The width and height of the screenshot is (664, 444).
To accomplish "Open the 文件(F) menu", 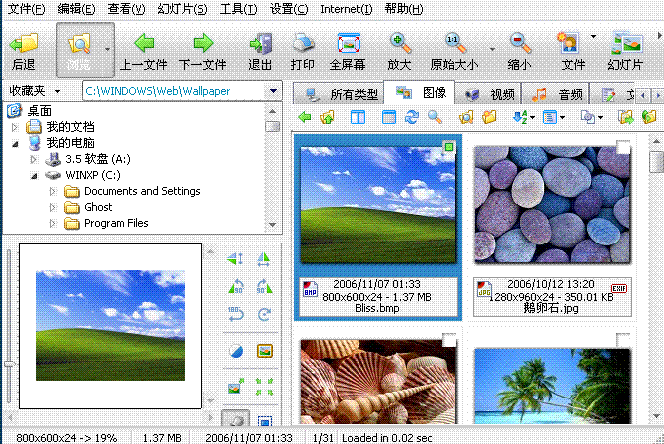I will 26,9.
